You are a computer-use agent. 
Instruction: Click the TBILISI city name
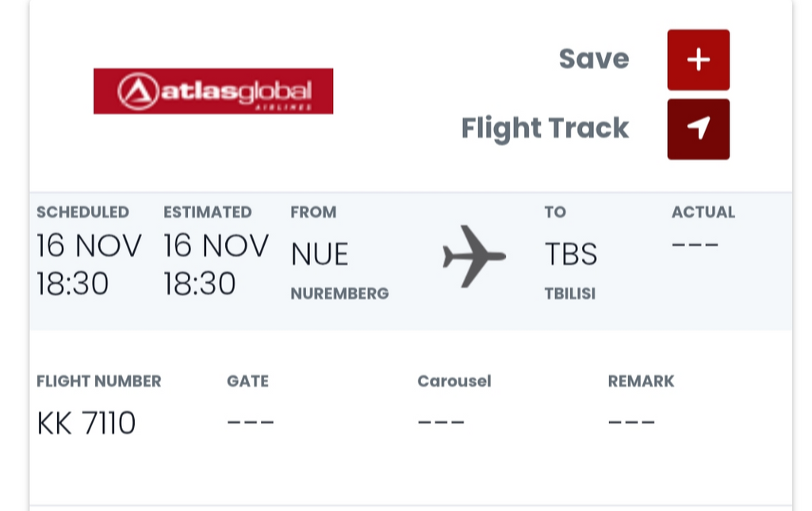569,294
